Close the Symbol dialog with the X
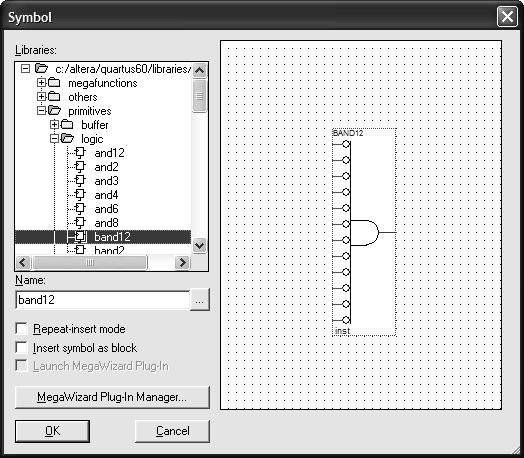This screenshot has height=458, width=524. coord(507,16)
